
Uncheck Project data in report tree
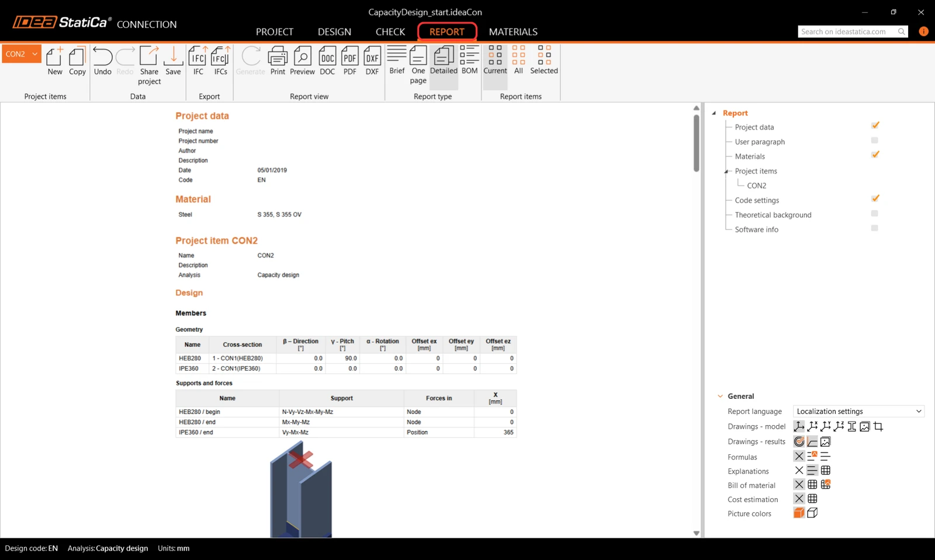click(x=875, y=126)
